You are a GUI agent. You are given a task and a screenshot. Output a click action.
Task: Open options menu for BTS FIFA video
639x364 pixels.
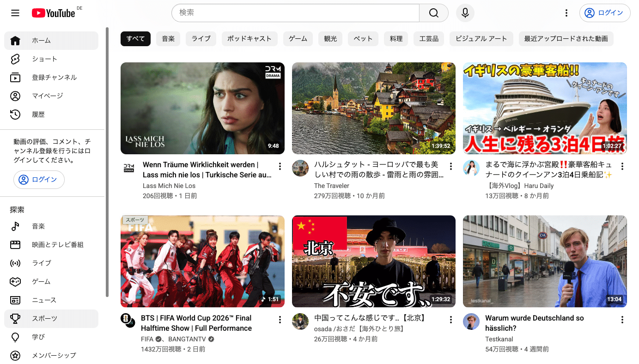(280, 320)
